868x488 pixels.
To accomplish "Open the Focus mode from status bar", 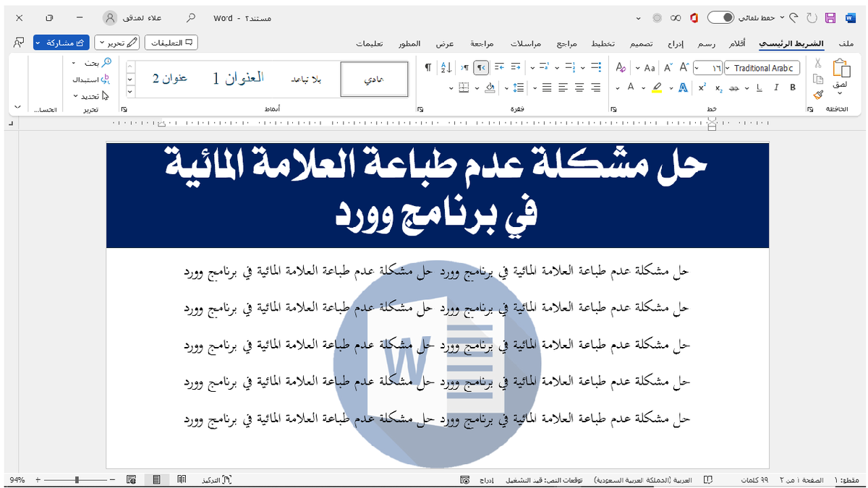I will pos(217,479).
